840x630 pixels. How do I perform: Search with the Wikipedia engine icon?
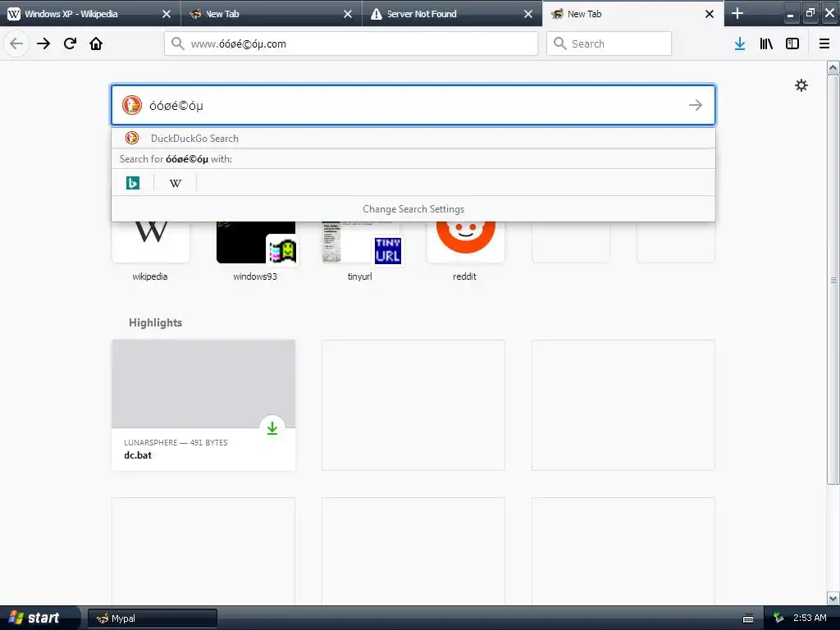pos(176,183)
